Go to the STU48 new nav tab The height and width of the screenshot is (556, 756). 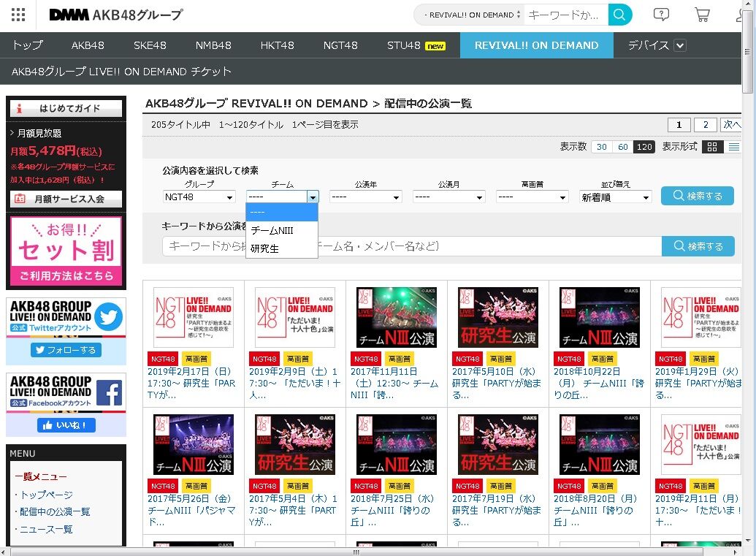tap(416, 45)
